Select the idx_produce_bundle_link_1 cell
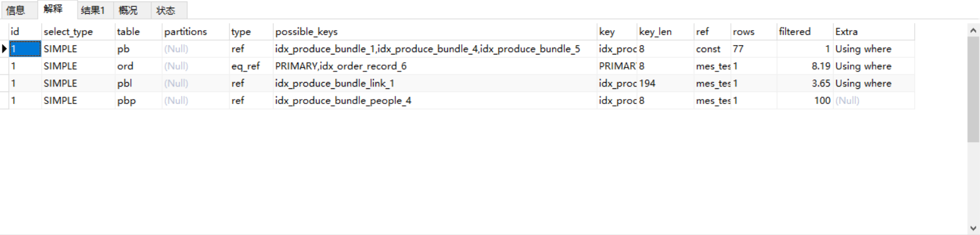 (x=435, y=83)
